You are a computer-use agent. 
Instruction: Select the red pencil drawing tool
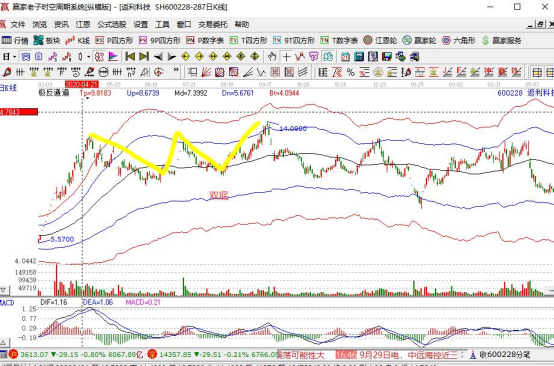click(x=7, y=72)
